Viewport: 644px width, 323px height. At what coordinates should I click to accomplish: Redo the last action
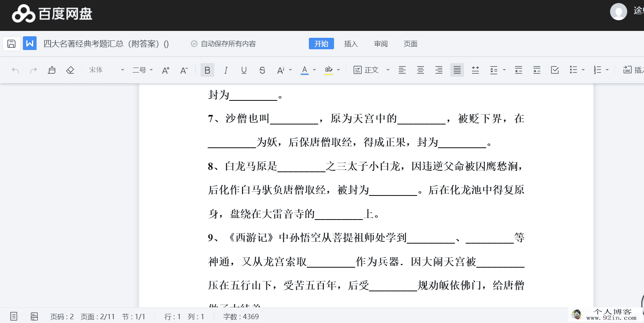click(34, 70)
